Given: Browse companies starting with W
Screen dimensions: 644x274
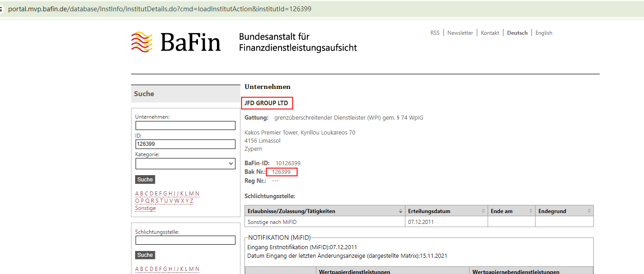Looking at the screenshot, I should click(x=177, y=201).
